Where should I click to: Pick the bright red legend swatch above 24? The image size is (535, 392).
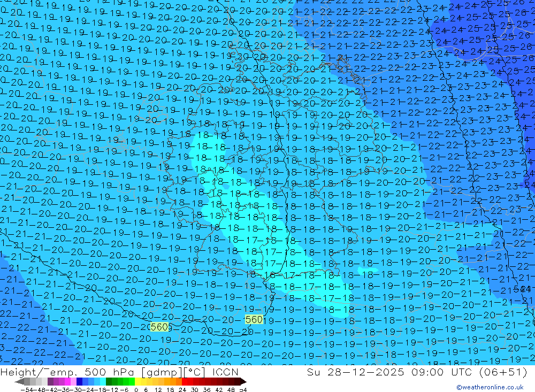point(185,381)
